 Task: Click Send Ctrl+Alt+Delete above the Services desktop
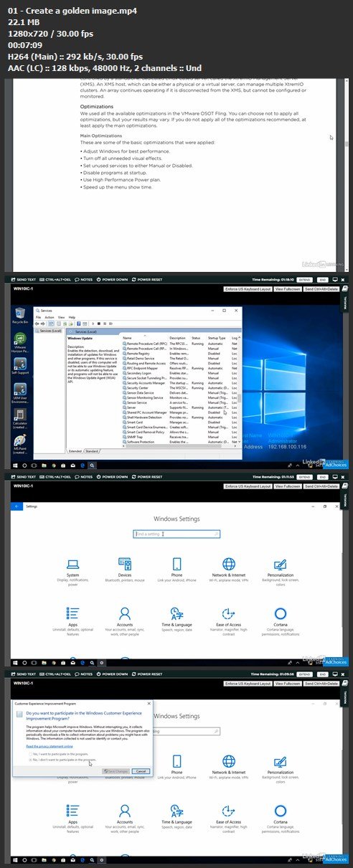[320, 288]
